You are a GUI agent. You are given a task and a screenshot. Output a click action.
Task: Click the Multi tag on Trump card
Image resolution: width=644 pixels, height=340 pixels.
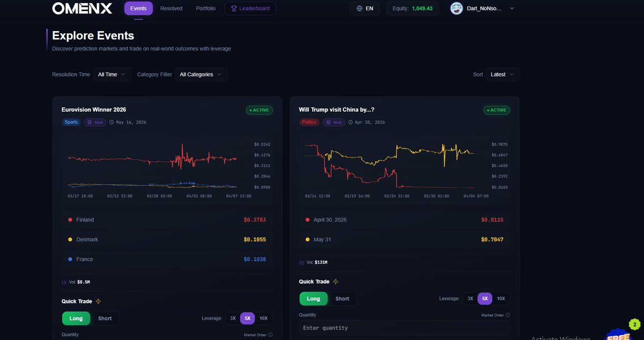coord(333,122)
